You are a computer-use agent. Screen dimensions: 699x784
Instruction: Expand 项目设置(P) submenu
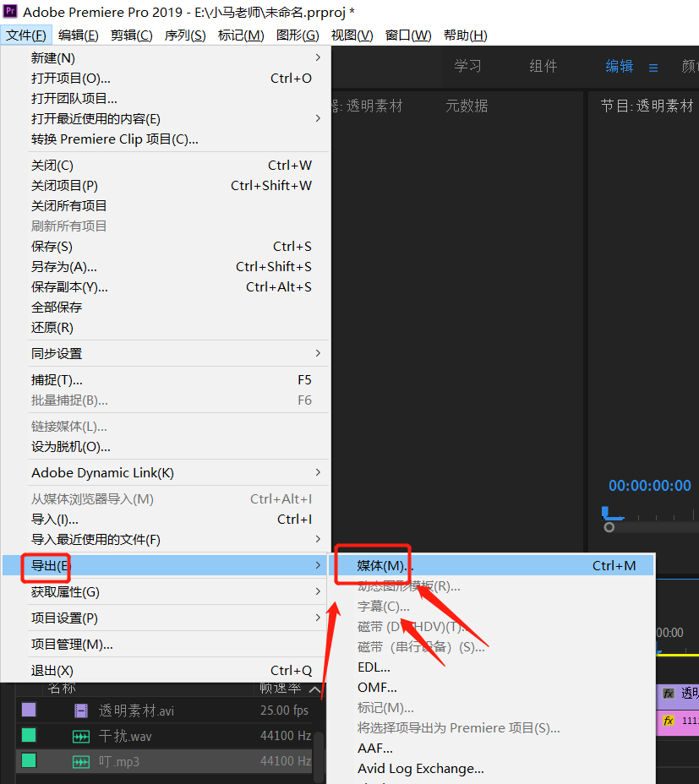tap(166, 618)
